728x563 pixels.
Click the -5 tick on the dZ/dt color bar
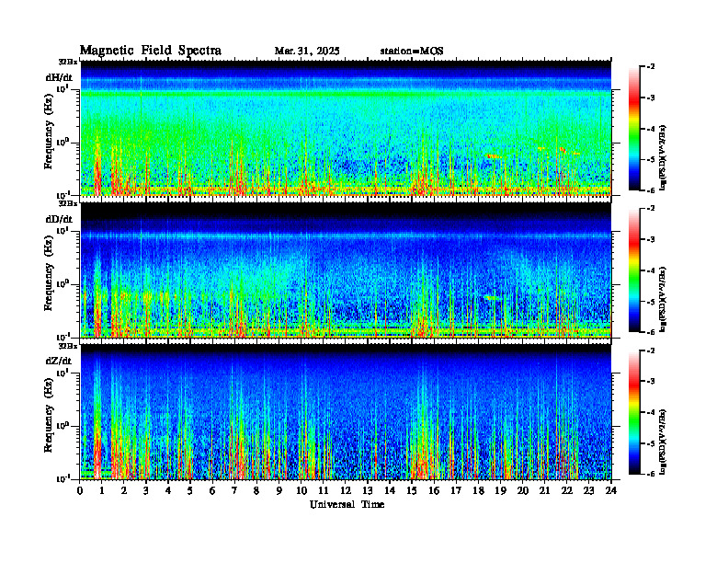(x=651, y=443)
